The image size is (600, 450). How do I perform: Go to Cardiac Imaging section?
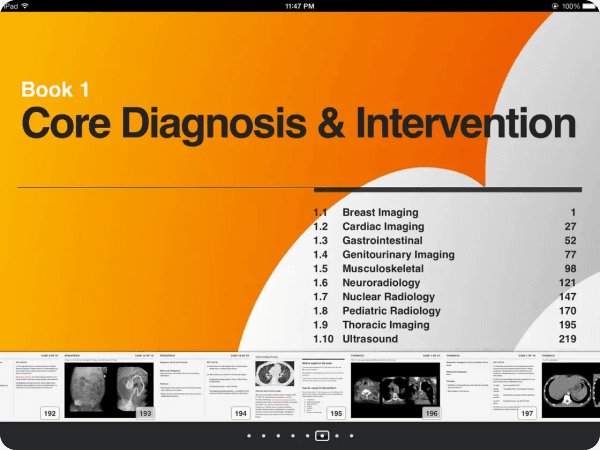[x=383, y=227]
